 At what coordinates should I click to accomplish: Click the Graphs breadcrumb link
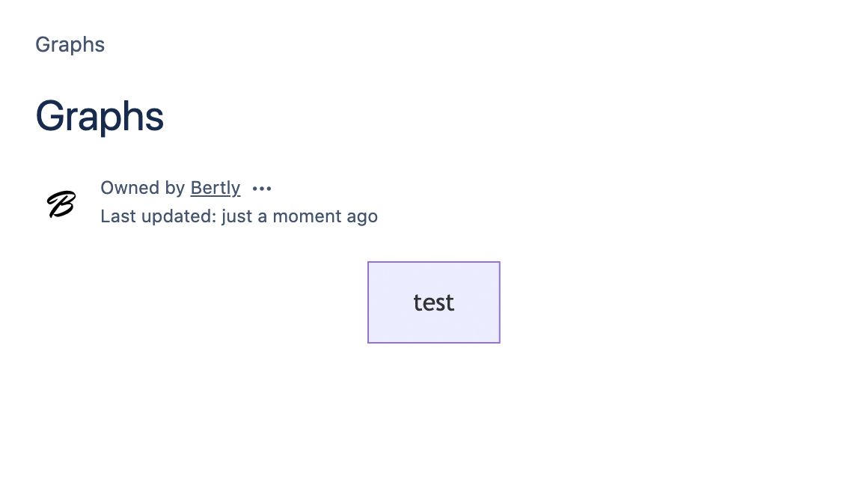pyautogui.click(x=70, y=45)
